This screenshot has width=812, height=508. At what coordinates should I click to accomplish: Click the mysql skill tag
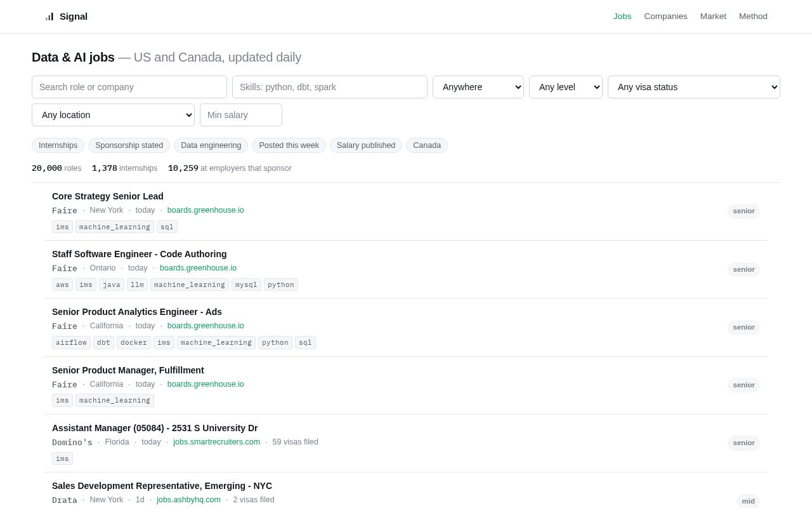click(x=246, y=284)
